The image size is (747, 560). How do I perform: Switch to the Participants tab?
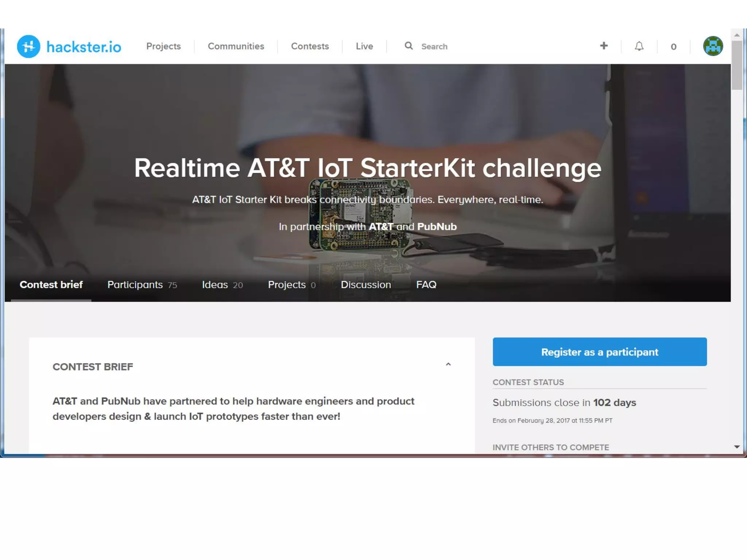pos(142,285)
